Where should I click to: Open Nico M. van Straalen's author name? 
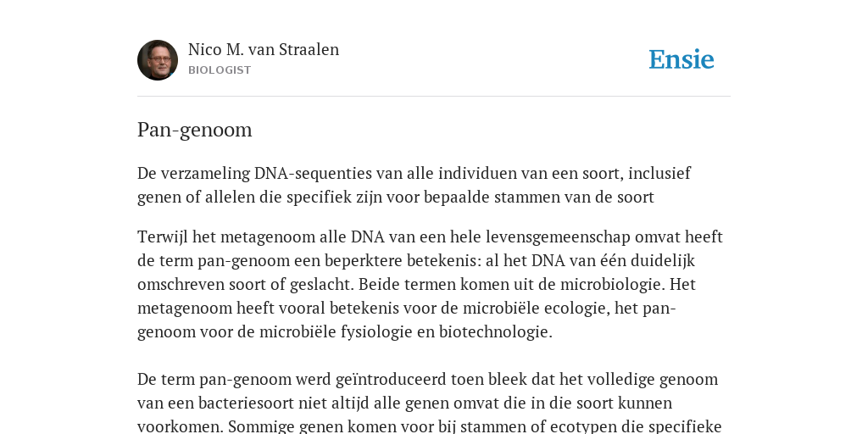[x=264, y=50]
